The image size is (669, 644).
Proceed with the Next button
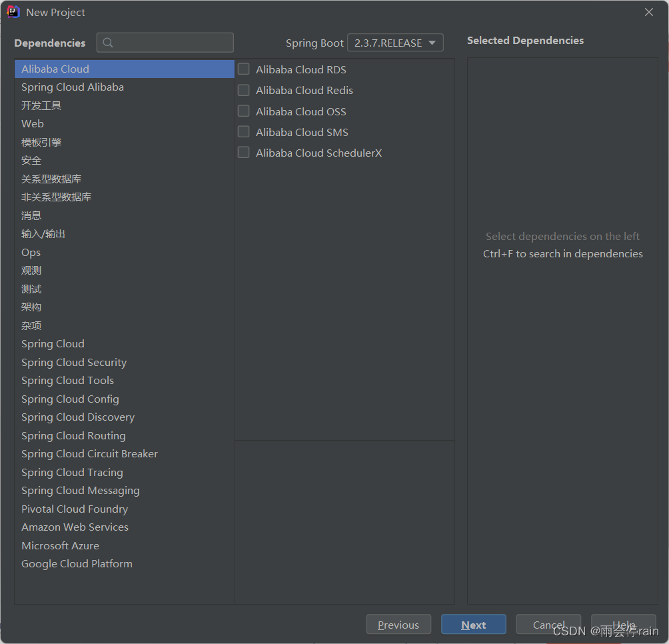[474, 625]
